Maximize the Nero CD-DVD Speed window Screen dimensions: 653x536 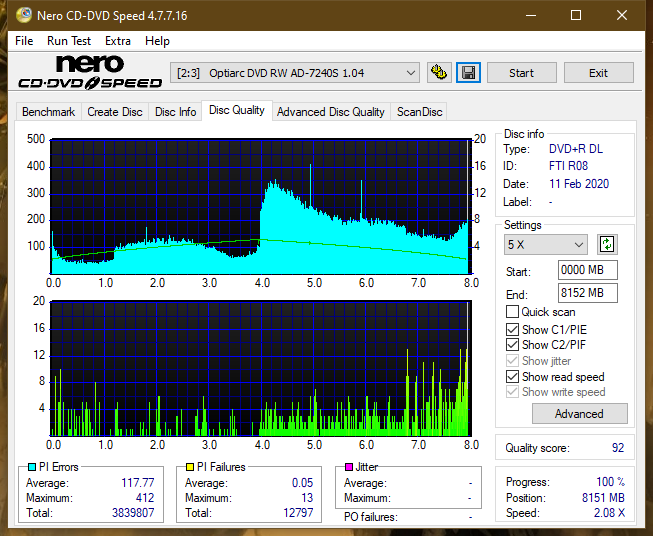point(576,15)
